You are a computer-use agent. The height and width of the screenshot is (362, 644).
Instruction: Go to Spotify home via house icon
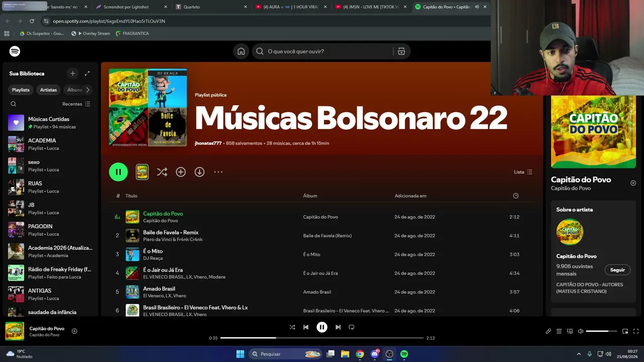point(241,51)
